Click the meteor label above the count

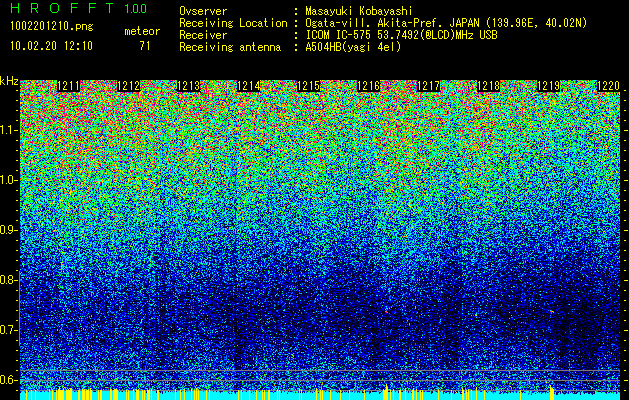[142, 31]
